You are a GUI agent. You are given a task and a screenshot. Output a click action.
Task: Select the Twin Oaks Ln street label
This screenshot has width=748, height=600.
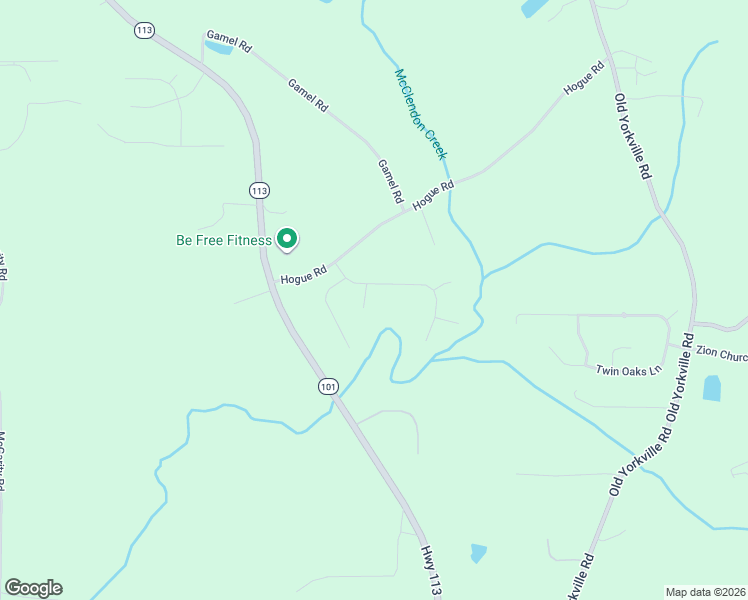tap(629, 371)
